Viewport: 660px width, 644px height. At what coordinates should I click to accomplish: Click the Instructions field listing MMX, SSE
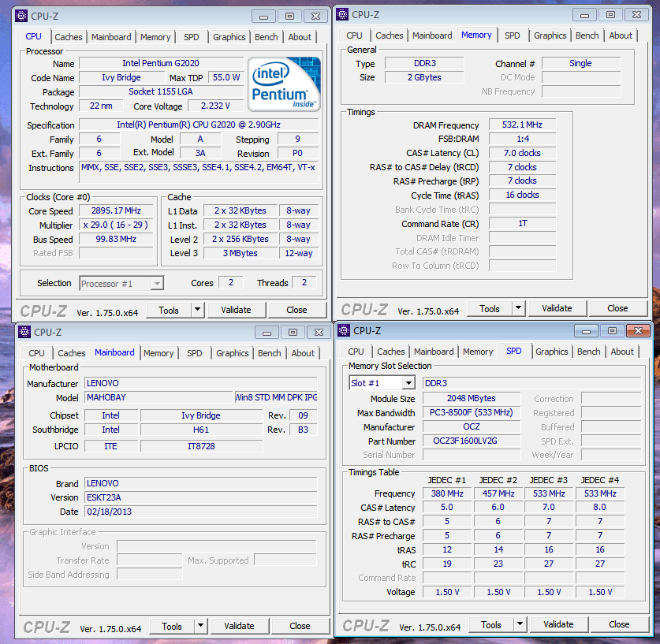click(x=199, y=172)
